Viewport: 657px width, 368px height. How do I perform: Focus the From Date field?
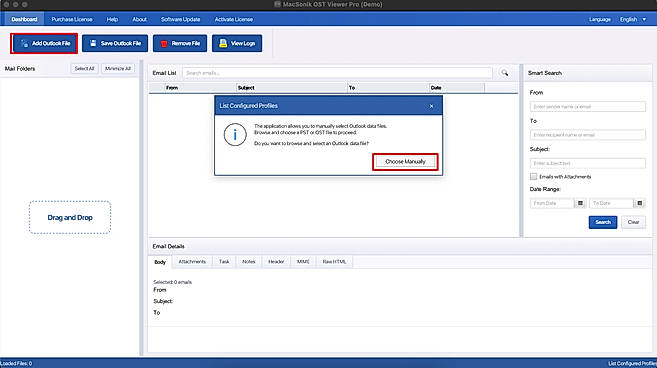pyautogui.click(x=552, y=203)
